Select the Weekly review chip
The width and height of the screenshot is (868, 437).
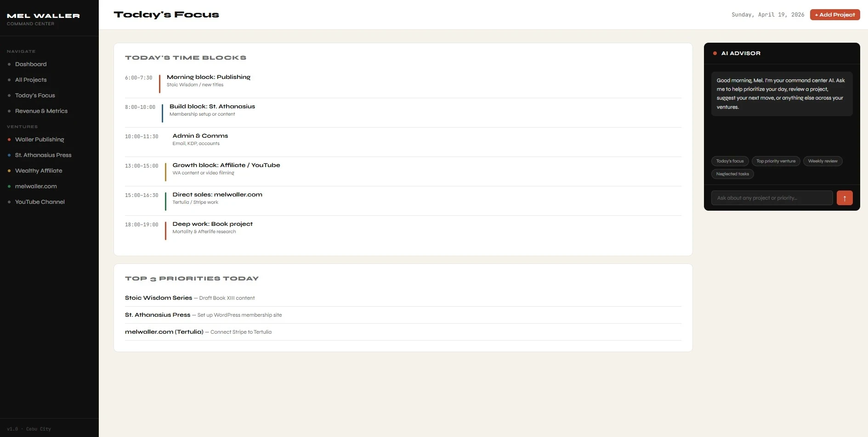click(822, 161)
